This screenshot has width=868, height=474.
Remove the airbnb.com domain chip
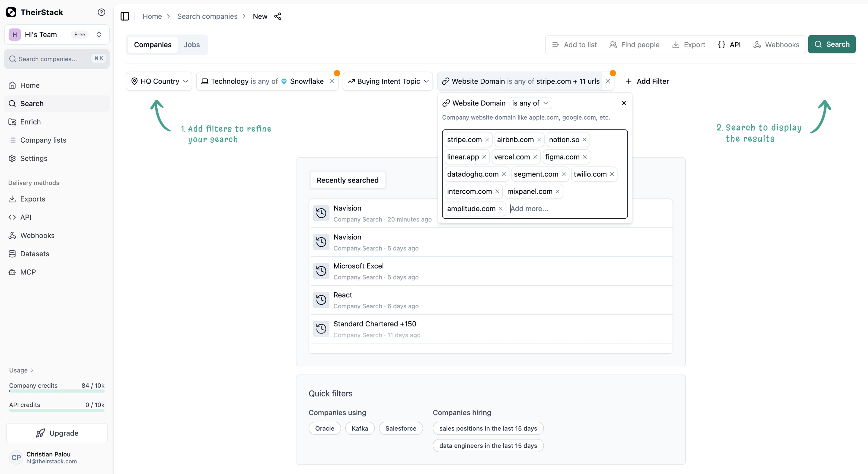[539, 139]
